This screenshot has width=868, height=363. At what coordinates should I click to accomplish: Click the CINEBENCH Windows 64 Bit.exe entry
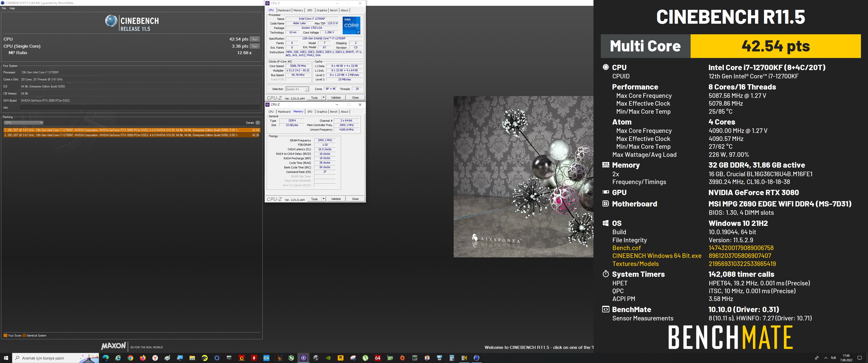[x=657, y=256]
